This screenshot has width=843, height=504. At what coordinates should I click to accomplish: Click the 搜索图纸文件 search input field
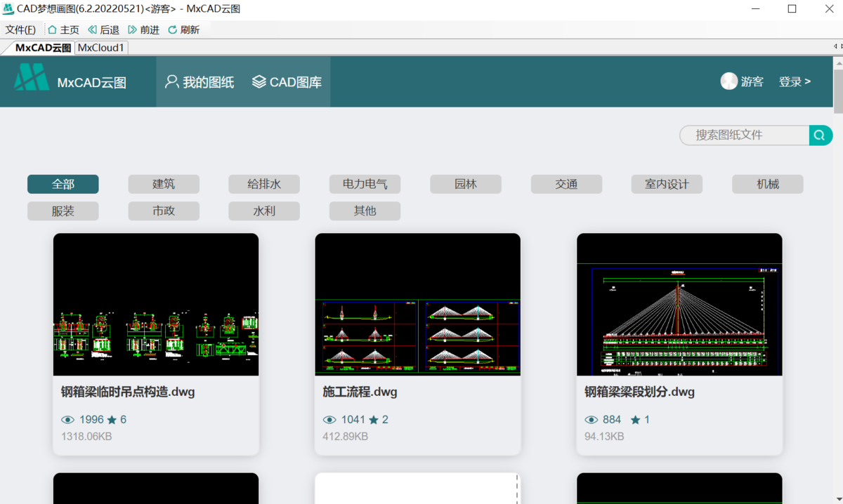745,135
